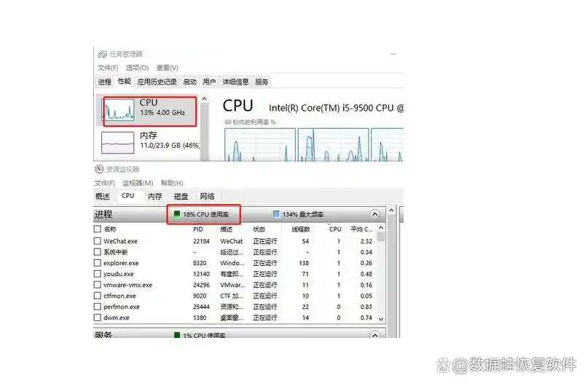Open 网络 tab in Resource Monitor

(207, 197)
